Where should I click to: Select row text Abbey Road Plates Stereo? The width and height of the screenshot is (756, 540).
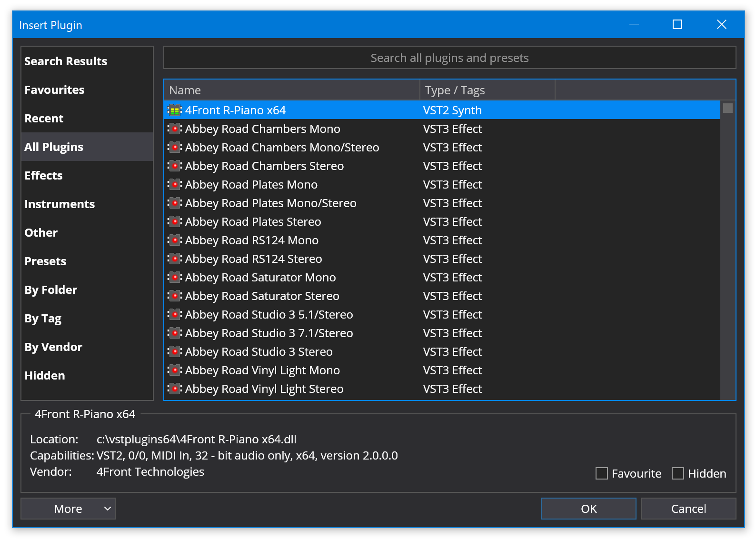coord(253,222)
